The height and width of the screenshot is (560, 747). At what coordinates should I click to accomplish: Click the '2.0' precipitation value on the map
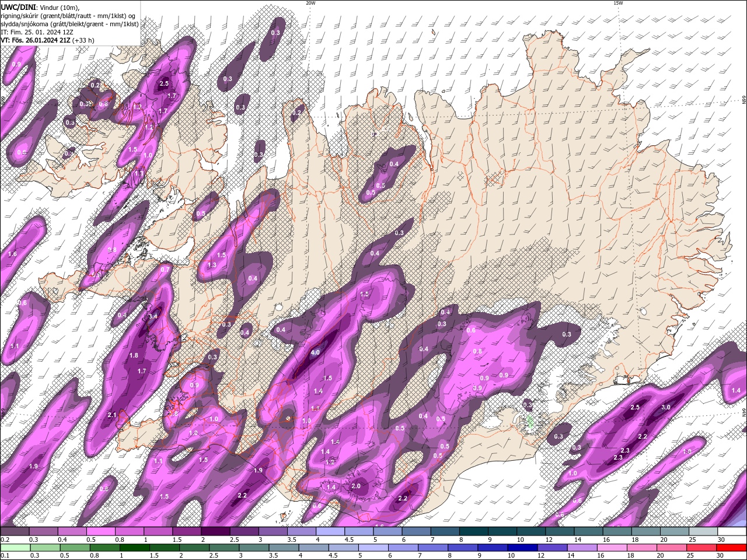coord(356,486)
